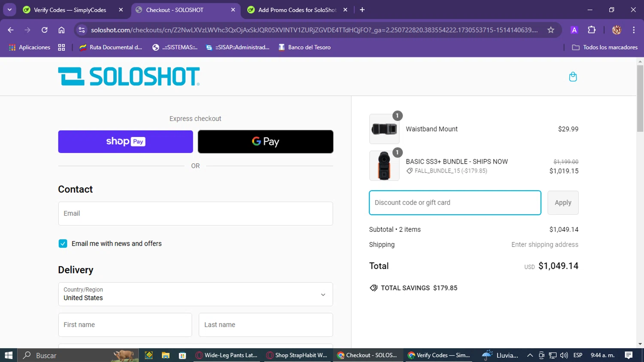Viewport: 644px width, 362px height.
Task: Focus the Last name field
Action: [x=266, y=325]
